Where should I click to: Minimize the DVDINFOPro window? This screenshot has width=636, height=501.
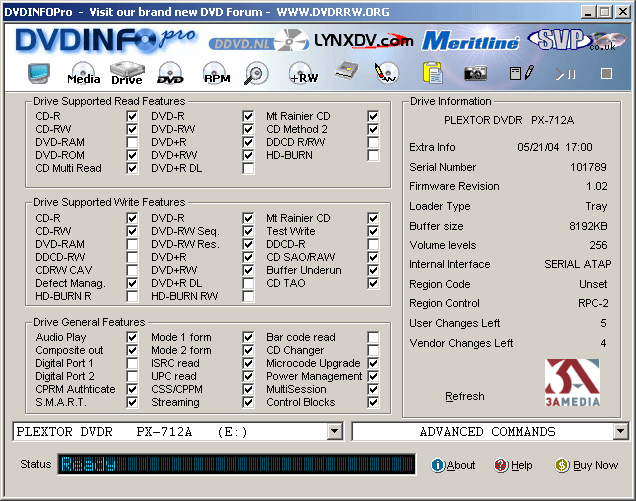(x=588, y=12)
